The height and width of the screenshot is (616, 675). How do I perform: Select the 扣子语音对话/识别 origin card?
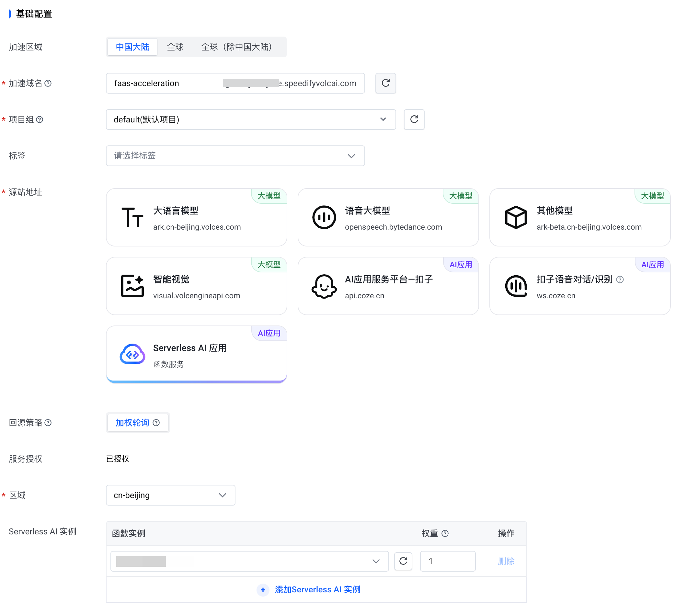[x=580, y=286]
